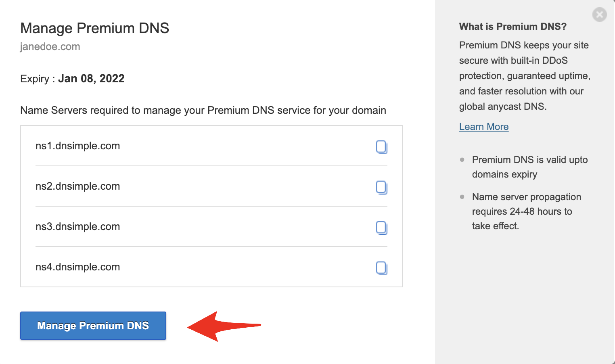Image resolution: width=615 pixels, height=364 pixels.
Task: Click the expiry date Jan 08, 2022
Action: 91,79
